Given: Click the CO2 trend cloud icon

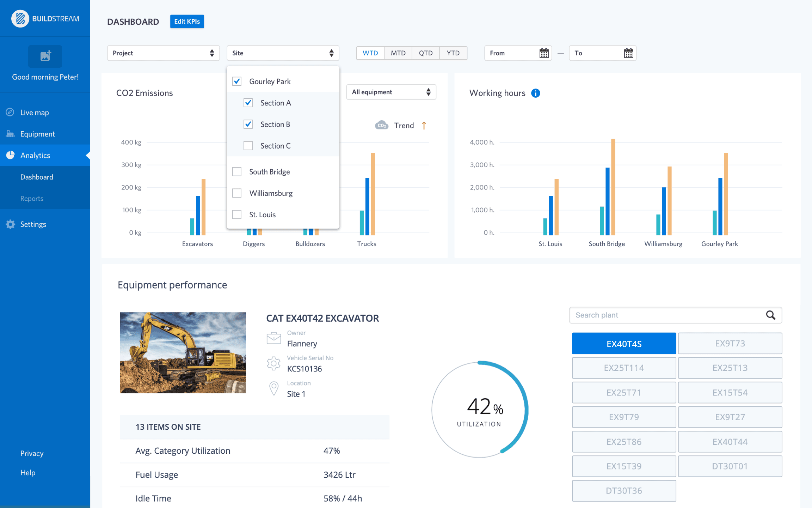Looking at the screenshot, I should point(381,125).
